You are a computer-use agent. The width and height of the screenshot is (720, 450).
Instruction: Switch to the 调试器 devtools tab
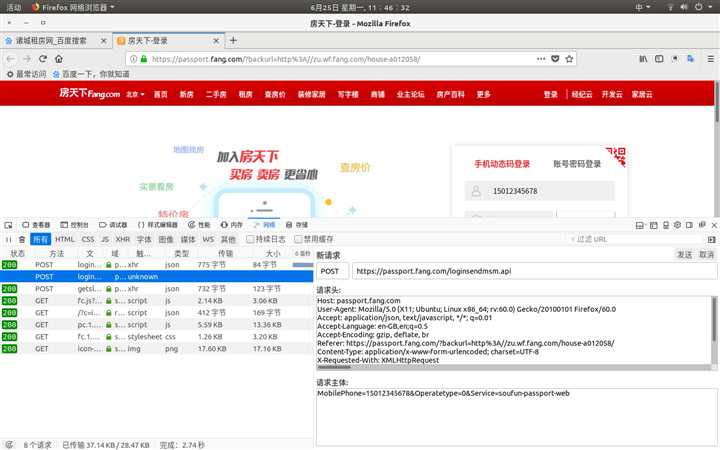(x=113, y=225)
